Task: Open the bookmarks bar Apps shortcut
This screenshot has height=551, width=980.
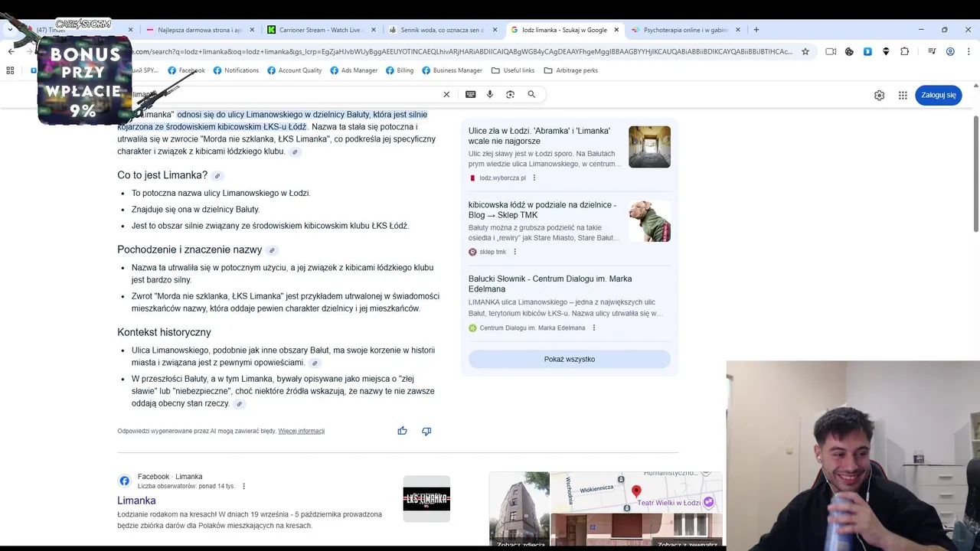Action: click(x=10, y=70)
